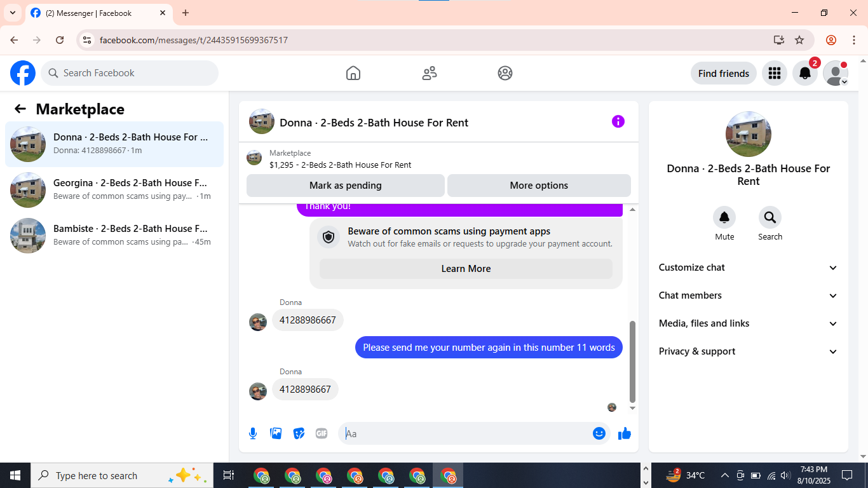Expand Media, files and links section
Image resolution: width=868 pixels, height=488 pixels.
(749, 323)
